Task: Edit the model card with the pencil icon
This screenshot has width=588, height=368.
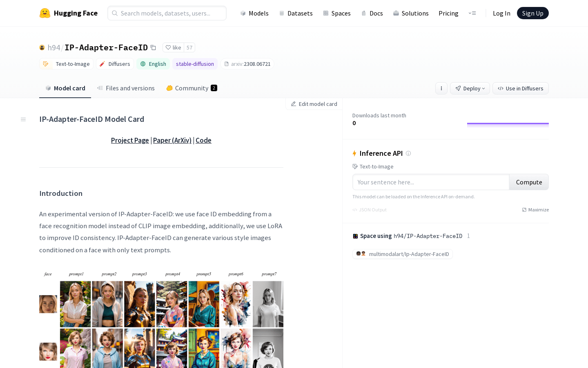Action: pos(314,104)
